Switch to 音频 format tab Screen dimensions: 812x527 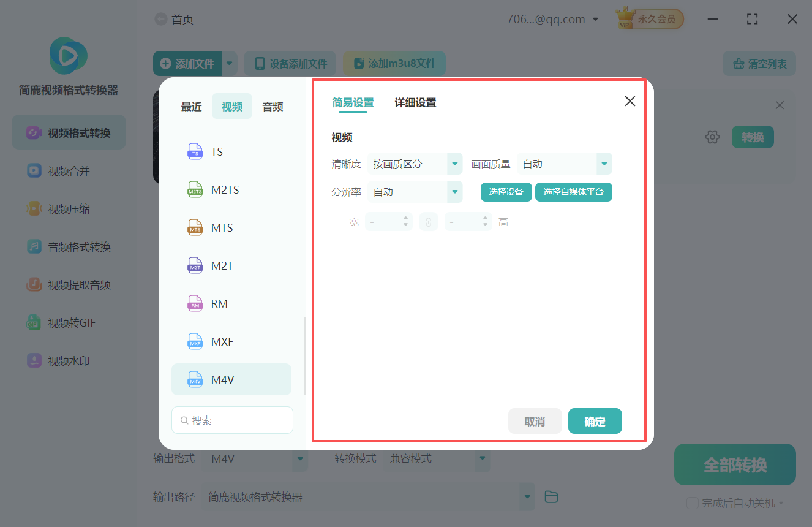coord(273,107)
